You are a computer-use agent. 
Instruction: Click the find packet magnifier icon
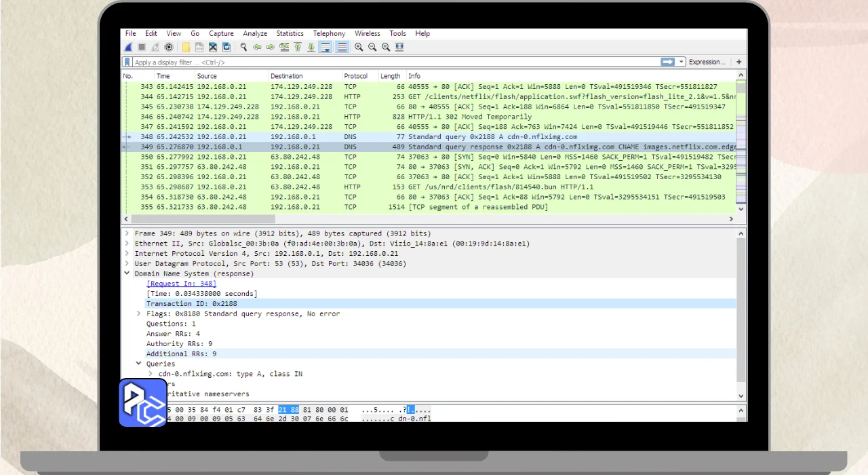[243, 47]
